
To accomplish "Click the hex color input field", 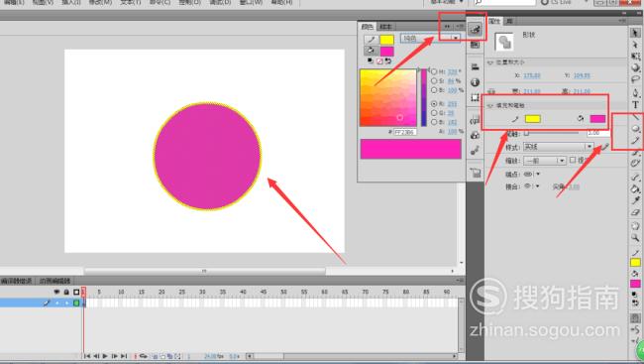I will point(405,132).
